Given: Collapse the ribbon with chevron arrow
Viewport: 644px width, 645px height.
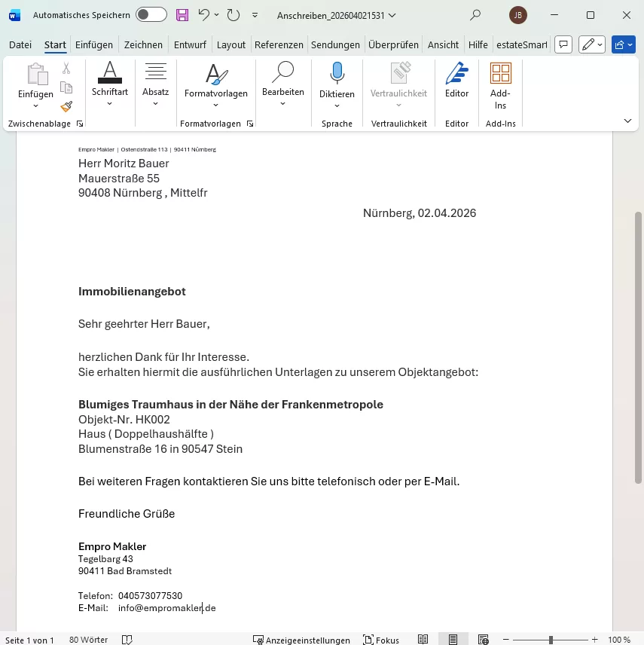Looking at the screenshot, I should tap(627, 121).
